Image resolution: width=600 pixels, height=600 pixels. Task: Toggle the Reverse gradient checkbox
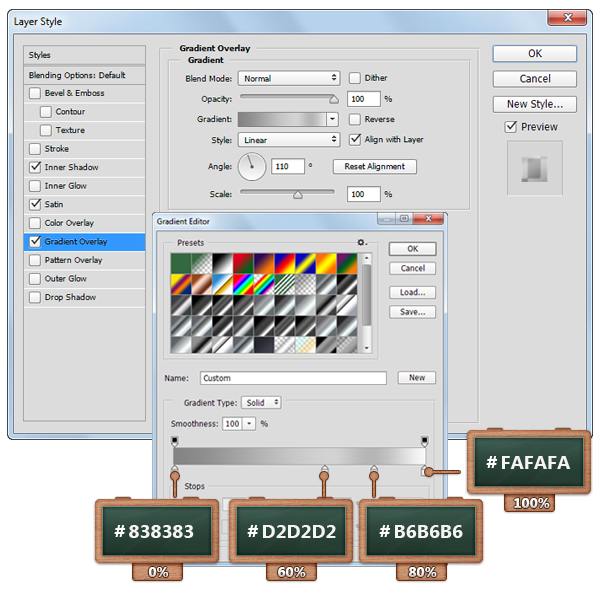click(x=355, y=119)
